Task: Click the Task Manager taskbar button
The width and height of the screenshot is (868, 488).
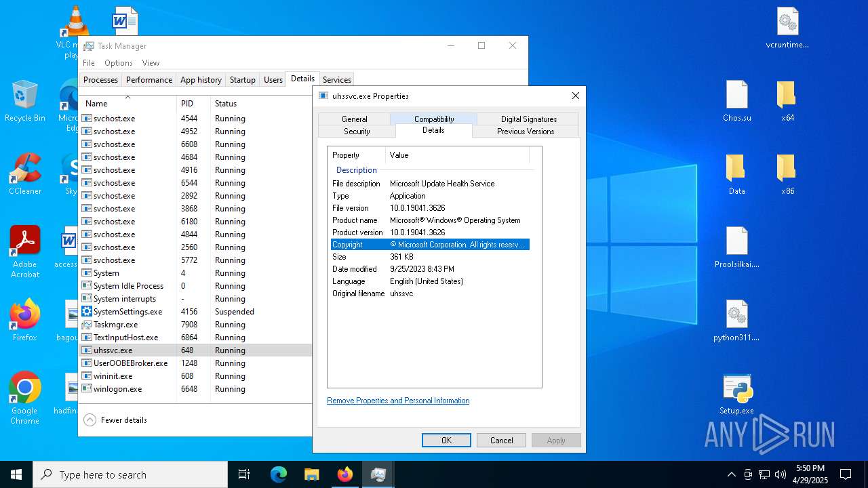Action: (378, 474)
